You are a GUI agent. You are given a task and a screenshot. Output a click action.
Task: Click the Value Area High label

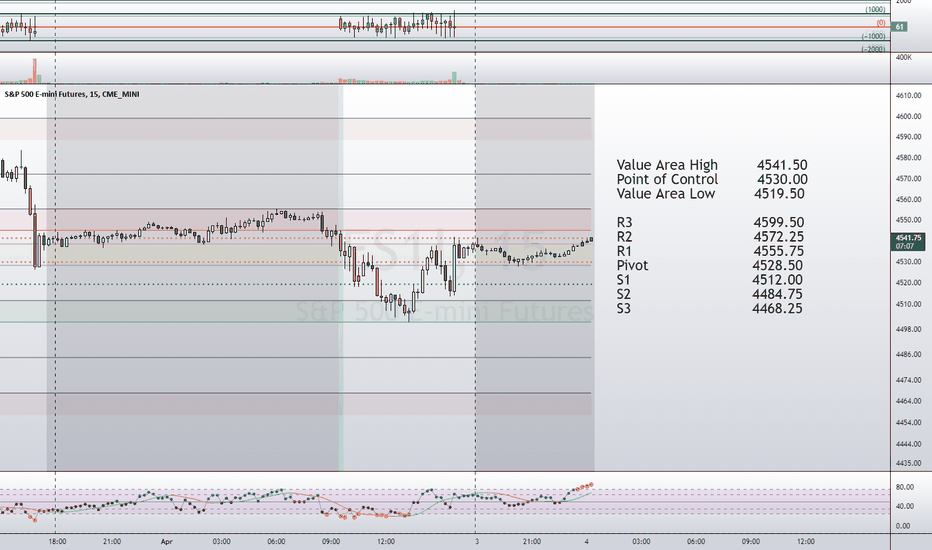click(667, 165)
